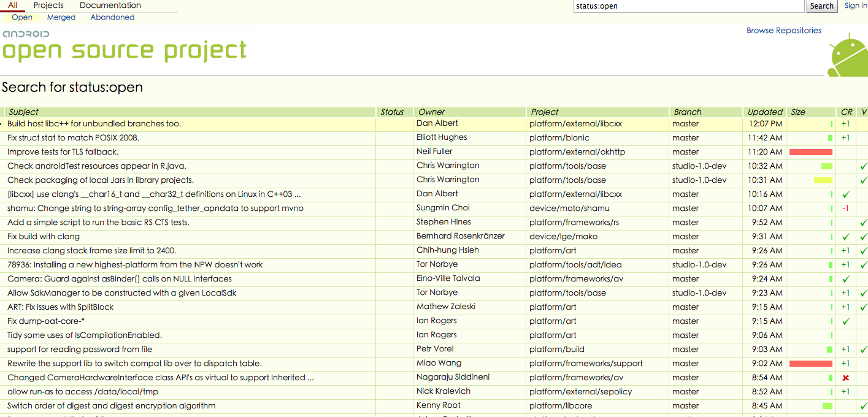Image resolution: width=868 pixels, height=417 pixels.
Task: Open 'allow run-as to access /data/local/tmp'
Action: 83,392
